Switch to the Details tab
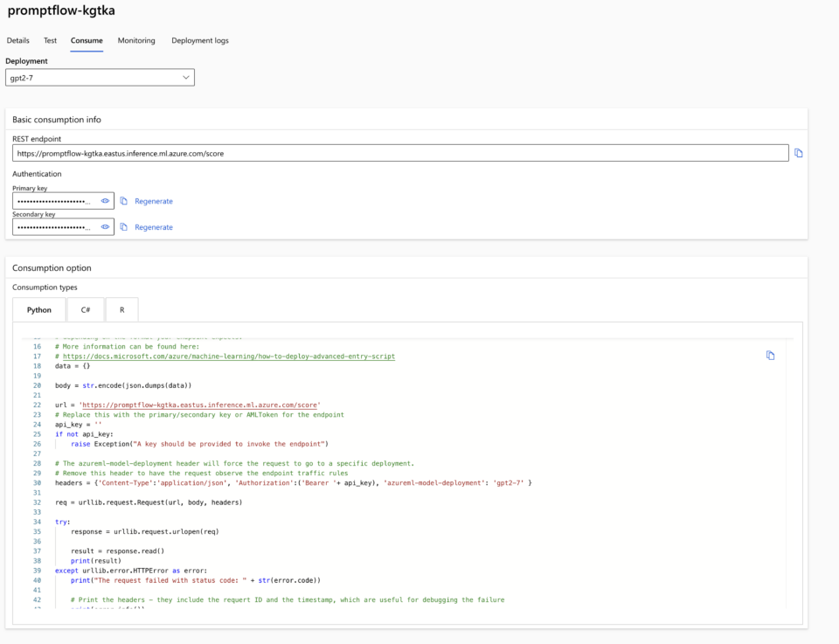Image resolution: width=839 pixels, height=644 pixels. (17, 41)
